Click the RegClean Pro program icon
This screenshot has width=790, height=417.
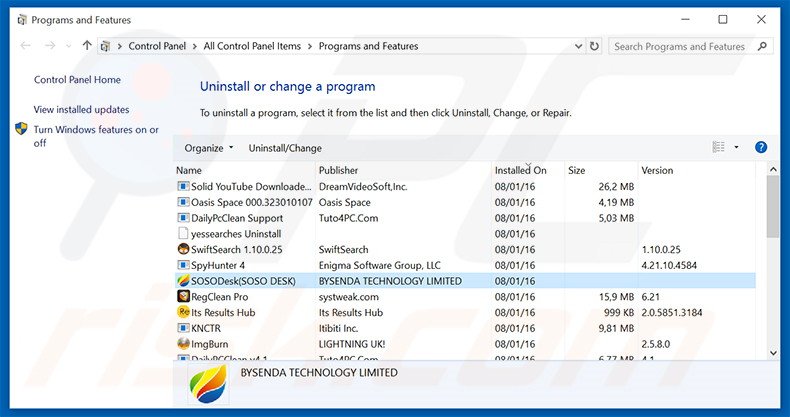(183, 297)
